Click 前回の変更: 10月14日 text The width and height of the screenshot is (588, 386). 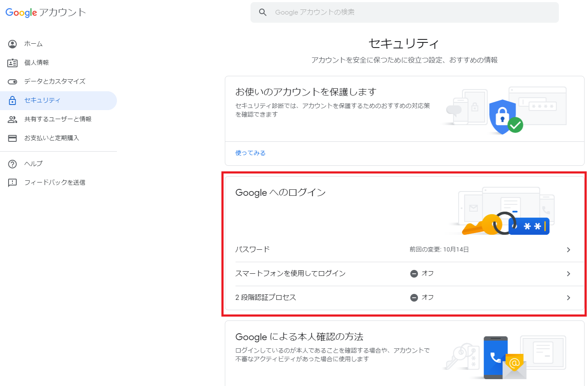(x=439, y=249)
